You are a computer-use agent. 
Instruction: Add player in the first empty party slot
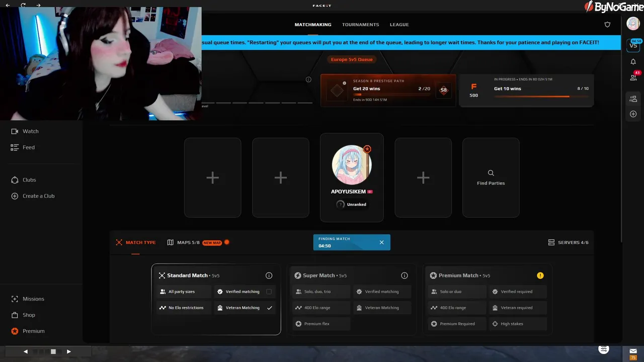[x=212, y=177]
